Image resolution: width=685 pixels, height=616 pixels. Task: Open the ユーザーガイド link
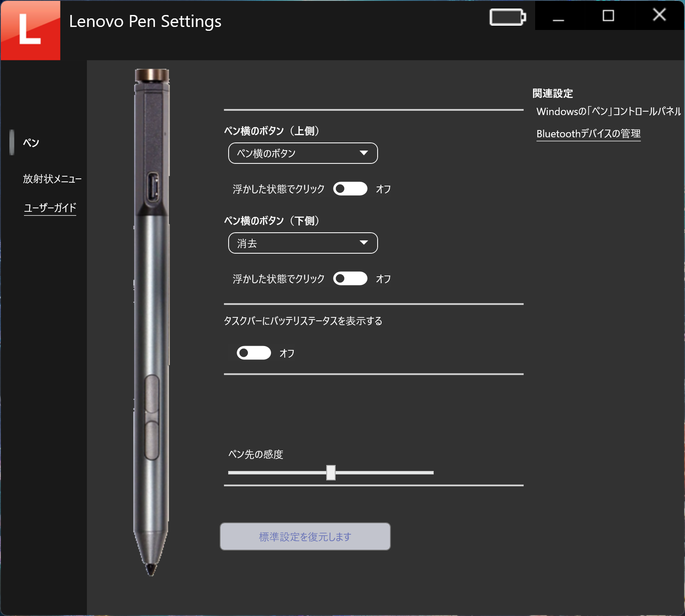coord(50,208)
